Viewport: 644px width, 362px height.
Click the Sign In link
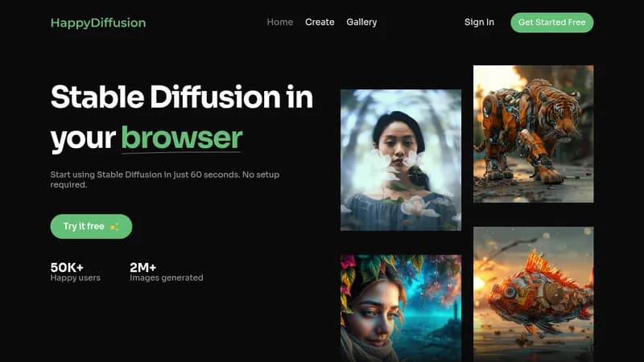click(x=479, y=23)
